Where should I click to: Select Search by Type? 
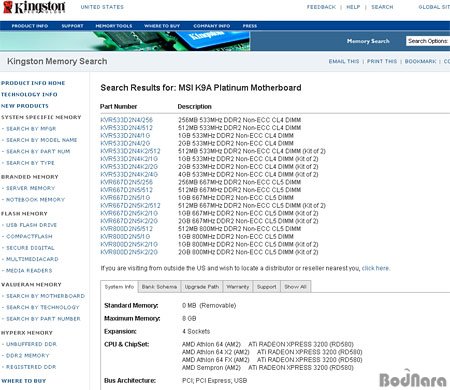point(30,163)
